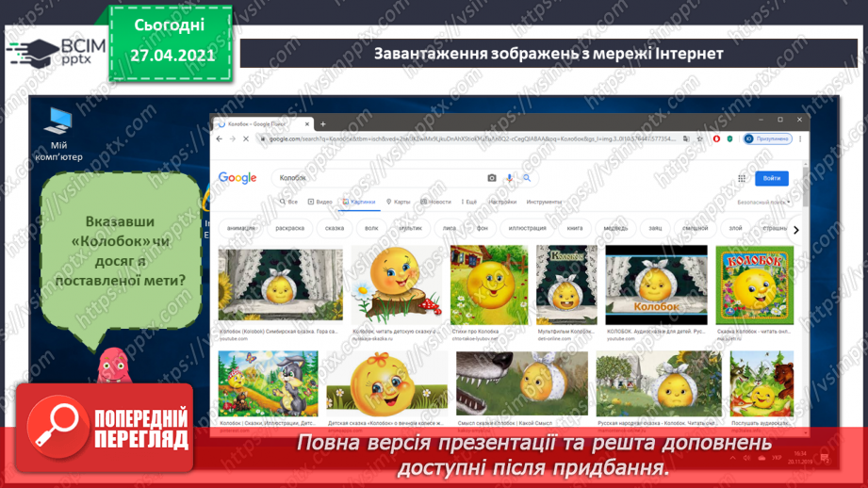Search by image using the camera icon
The image size is (868, 488).
click(492, 178)
